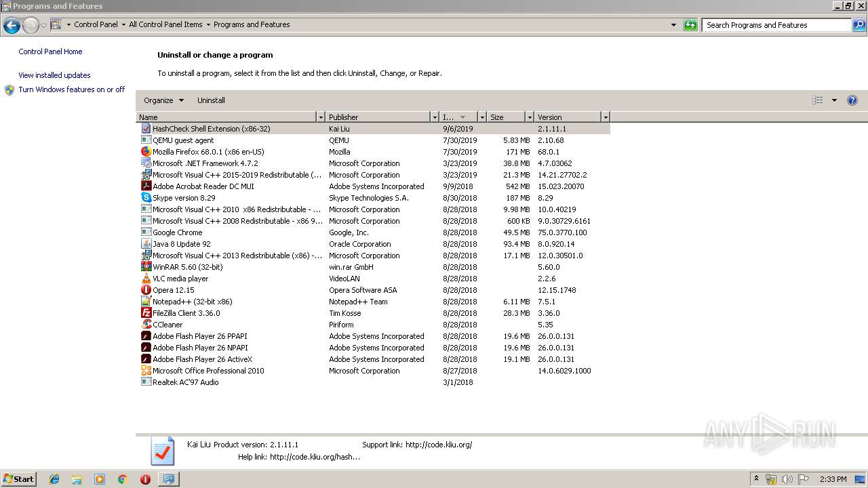
Task: Click the Microsoft .NET Framework 4.7.2 icon
Action: click(146, 163)
